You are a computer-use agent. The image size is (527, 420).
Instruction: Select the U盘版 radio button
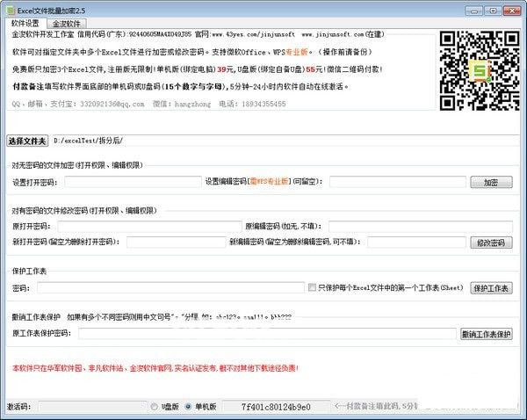coord(154,407)
